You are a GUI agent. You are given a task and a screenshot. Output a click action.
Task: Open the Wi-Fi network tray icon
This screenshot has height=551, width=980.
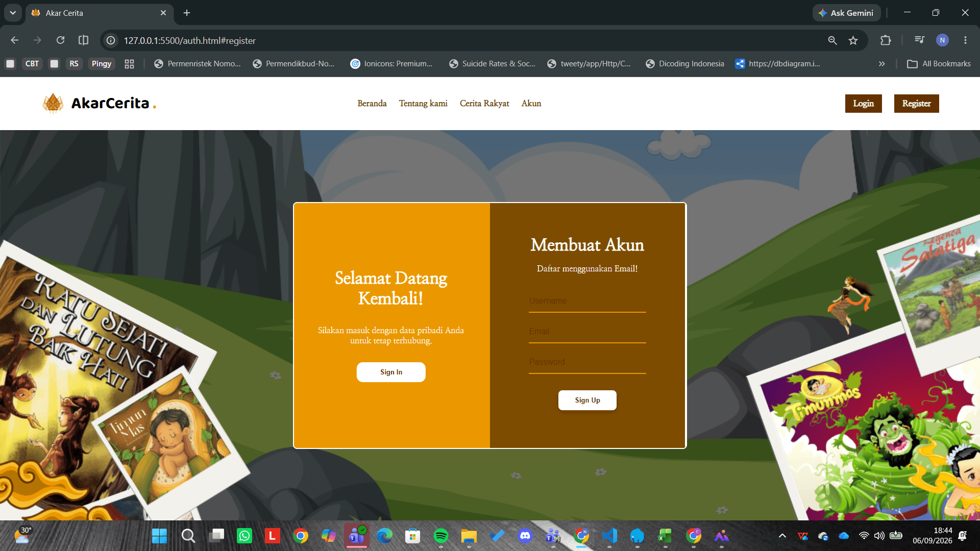click(864, 536)
